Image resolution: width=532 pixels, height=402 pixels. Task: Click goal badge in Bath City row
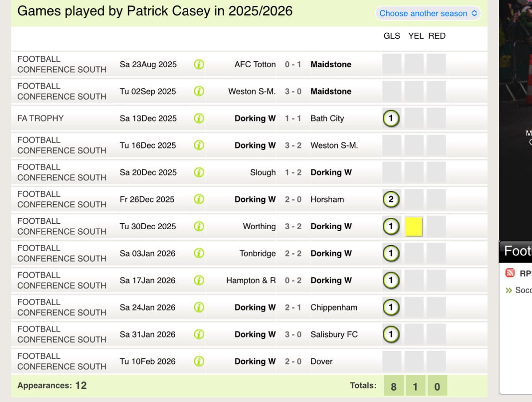(x=391, y=118)
